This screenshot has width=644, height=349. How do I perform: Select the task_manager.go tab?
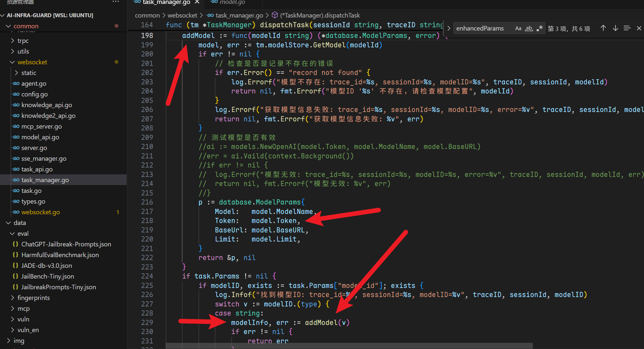tap(166, 2)
